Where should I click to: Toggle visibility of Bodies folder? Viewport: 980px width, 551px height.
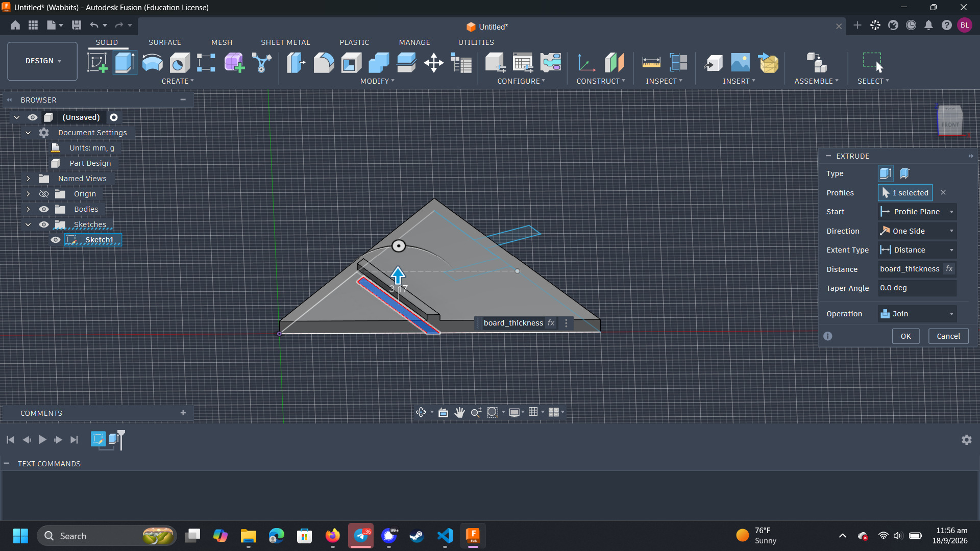coord(44,209)
